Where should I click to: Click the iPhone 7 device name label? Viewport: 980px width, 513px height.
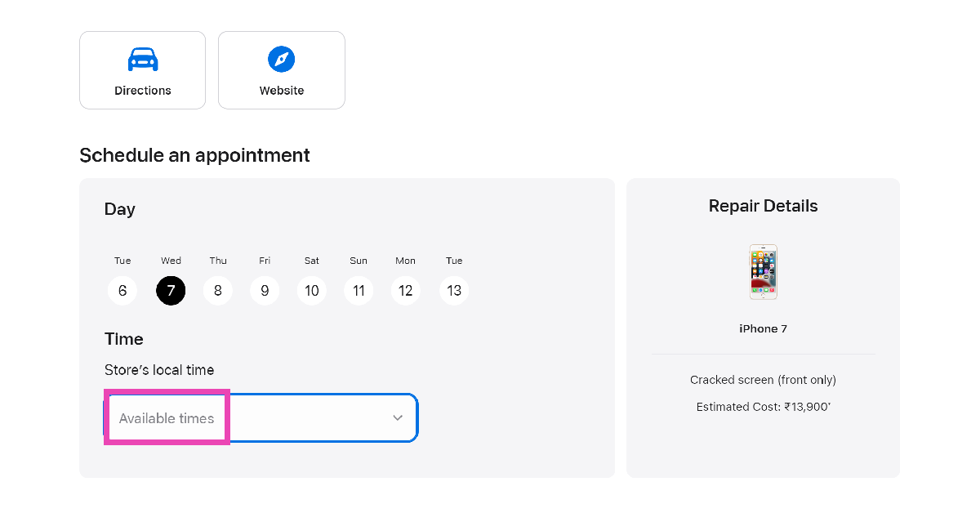point(763,329)
